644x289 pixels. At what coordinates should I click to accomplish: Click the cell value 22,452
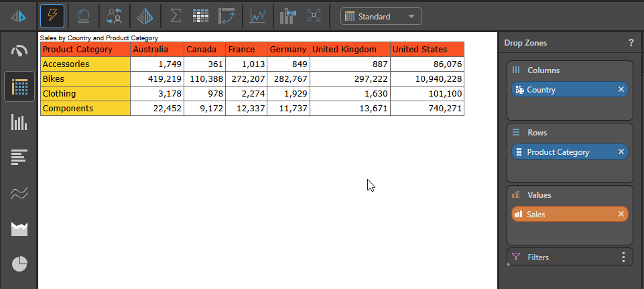(157, 109)
